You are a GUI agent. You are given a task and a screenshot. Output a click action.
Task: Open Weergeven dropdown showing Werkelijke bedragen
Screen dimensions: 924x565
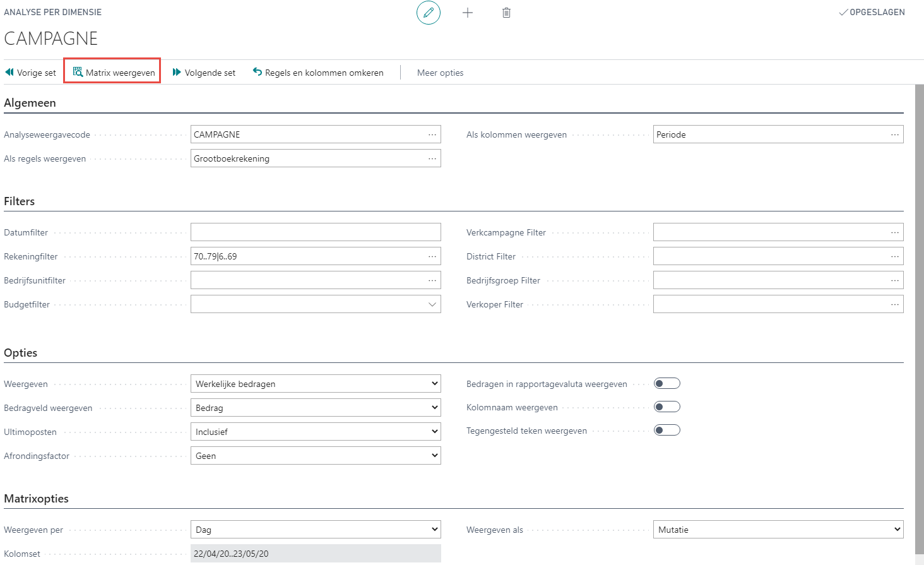coord(316,384)
